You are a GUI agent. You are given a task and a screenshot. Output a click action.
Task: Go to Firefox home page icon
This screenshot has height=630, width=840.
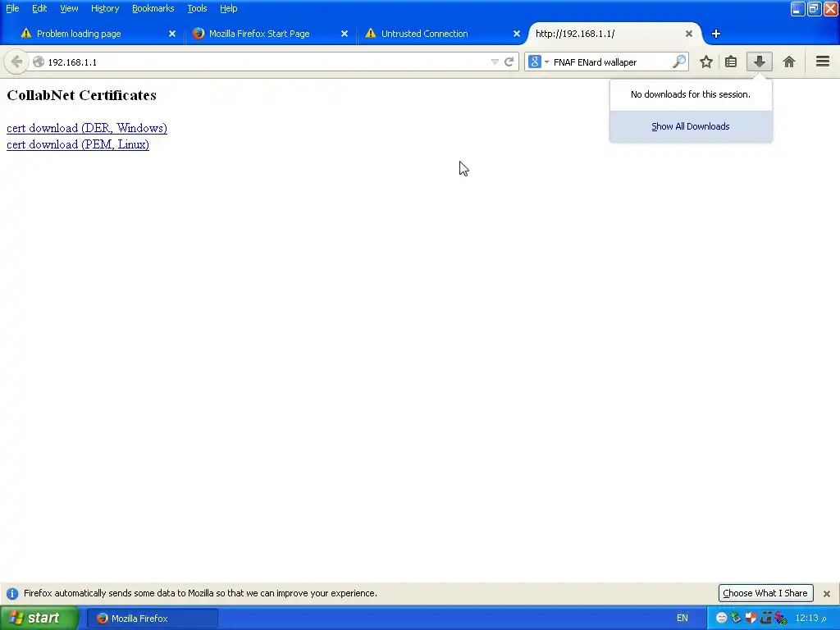[x=788, y=62]
